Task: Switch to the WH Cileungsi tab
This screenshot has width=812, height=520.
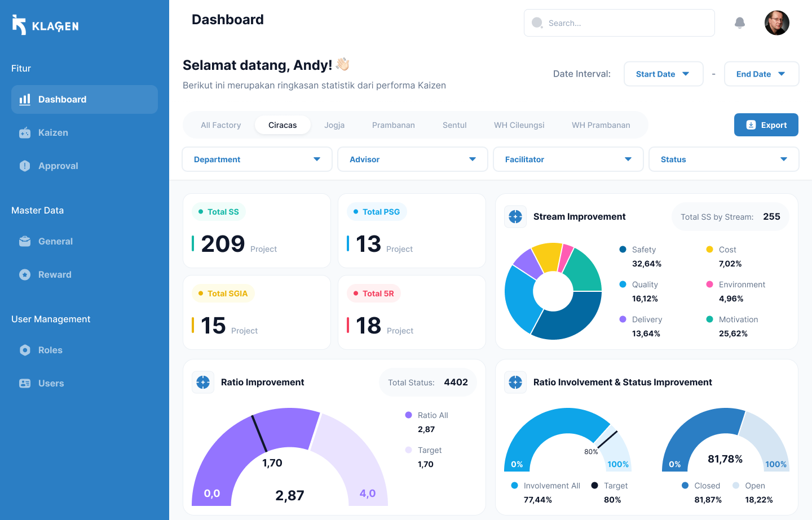Action: pyautogui.click(x=519, y=125)
